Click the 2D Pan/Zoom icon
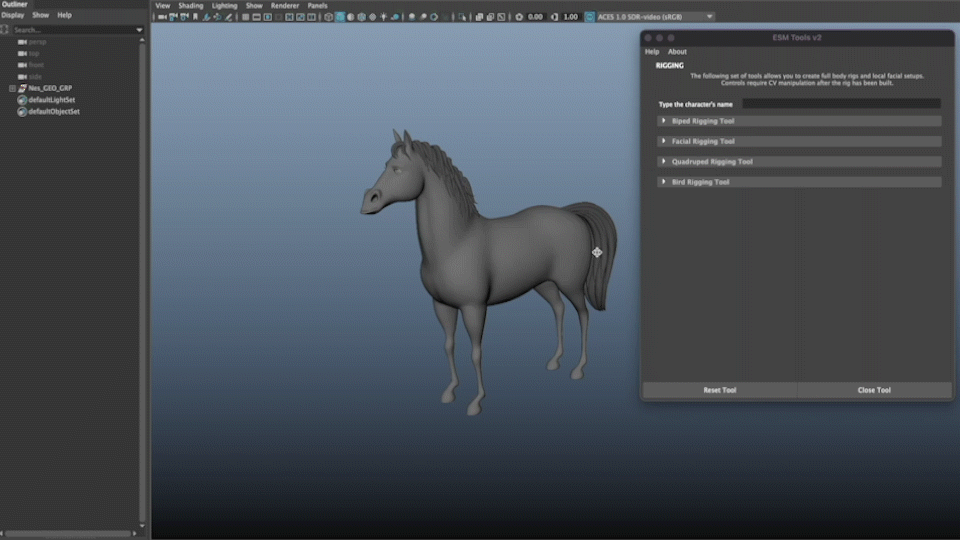This screenshot has height=540, width=960. [x=217, y=17]
